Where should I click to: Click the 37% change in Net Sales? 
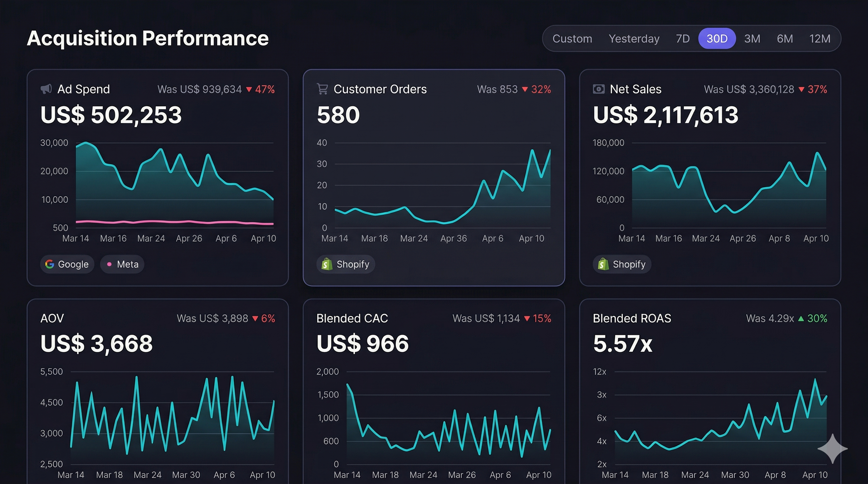pos(818,89)
